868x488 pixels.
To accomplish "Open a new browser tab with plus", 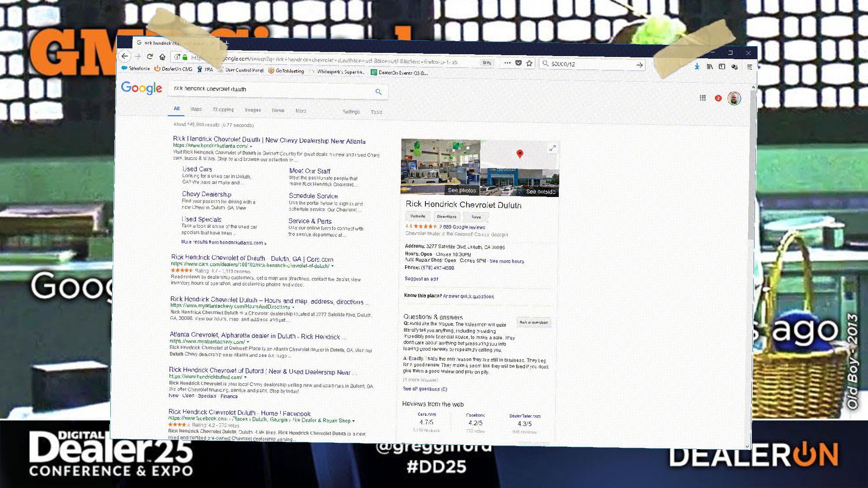I will (x=226, y=44).
